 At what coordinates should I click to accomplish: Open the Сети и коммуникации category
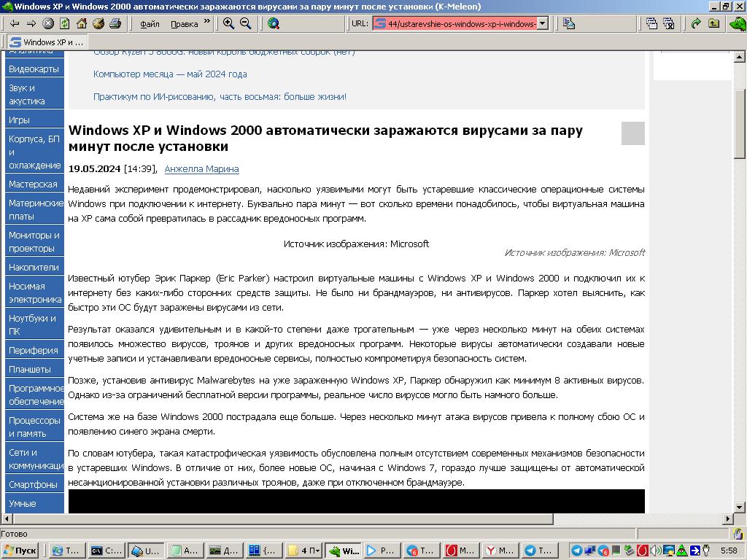point(34,459)
